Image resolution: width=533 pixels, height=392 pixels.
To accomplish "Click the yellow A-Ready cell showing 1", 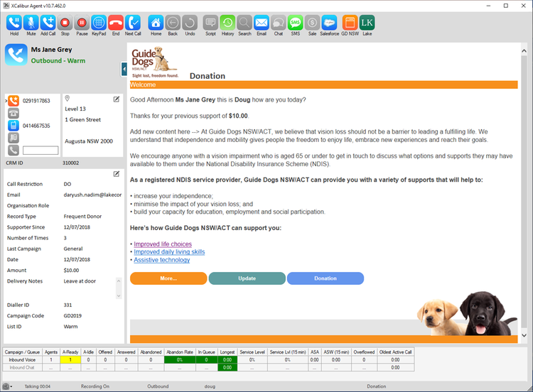I will coord(70,360).
